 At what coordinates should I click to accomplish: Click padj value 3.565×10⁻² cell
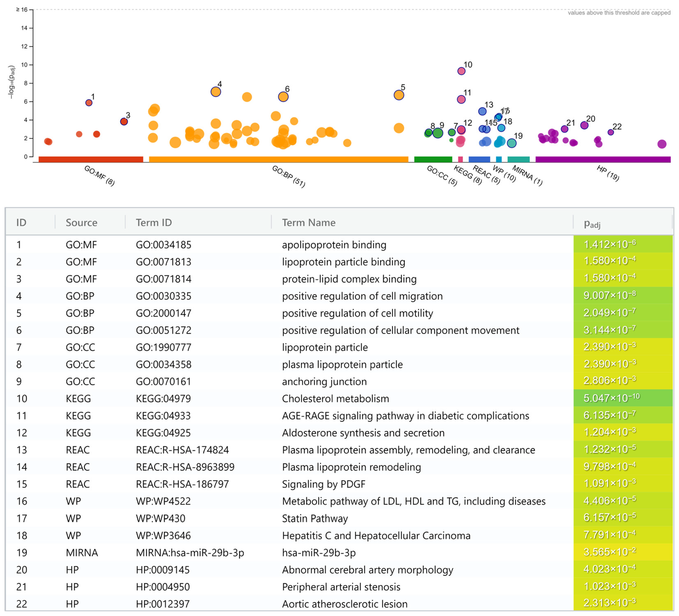(x=609, y=552)
